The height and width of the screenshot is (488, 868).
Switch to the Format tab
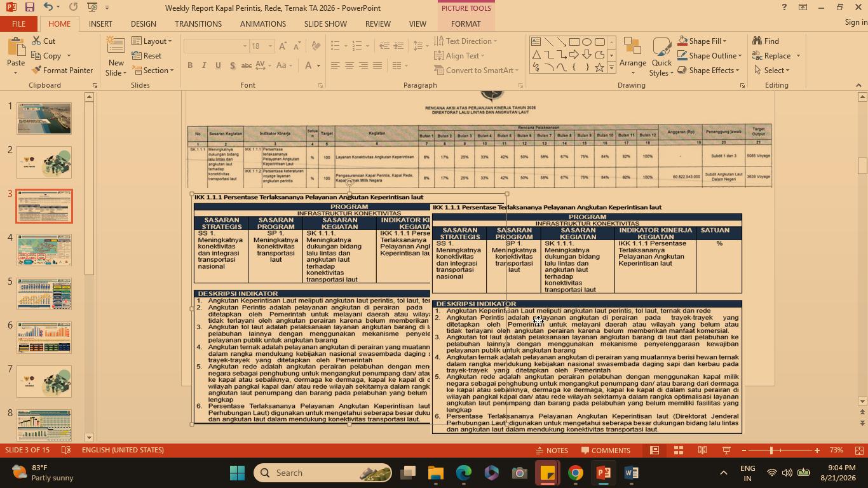point(466,24)
